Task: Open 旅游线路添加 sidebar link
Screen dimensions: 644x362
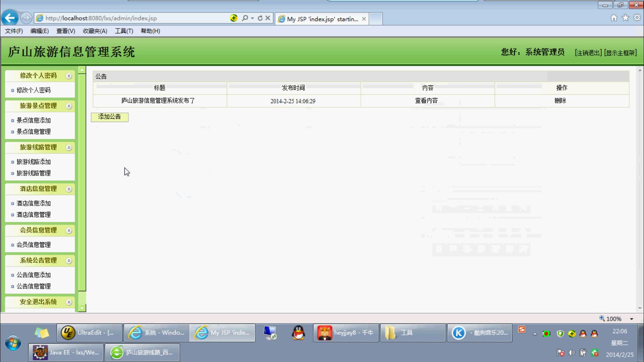Action: 34,162
